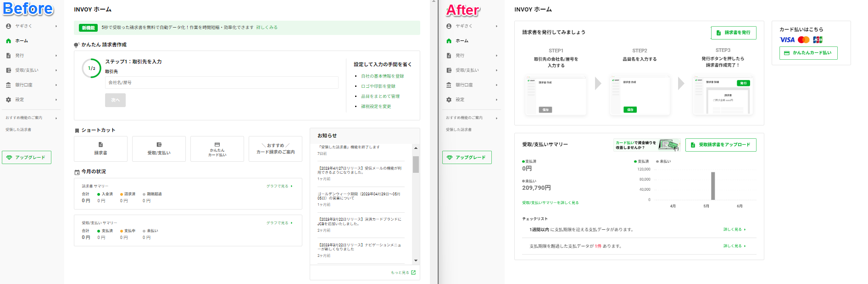868x284 pixels.
Task: Expand the ヤギさく user menu arrow in After panel
Action: click(x=497, y=26)
